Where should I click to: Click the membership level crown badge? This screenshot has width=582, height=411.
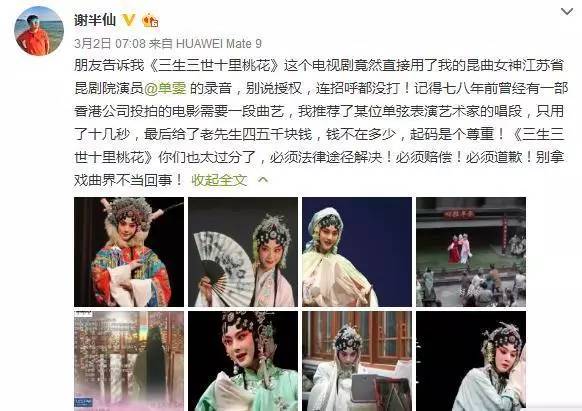click(x=150, y=20)
